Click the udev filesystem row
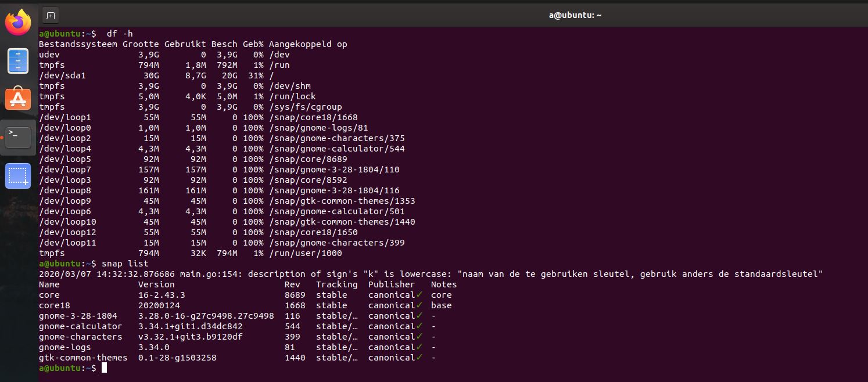The image size is (868, 382). tap(164, 55)
